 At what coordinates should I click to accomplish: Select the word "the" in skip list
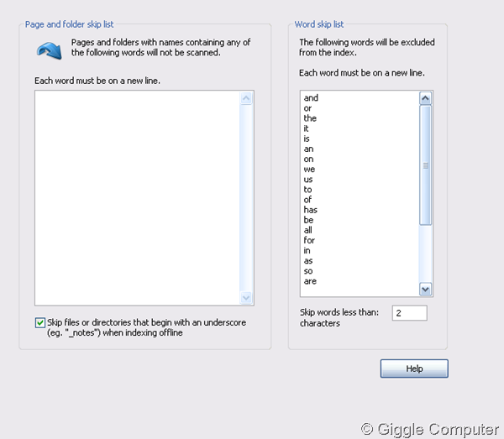point(310,118)
